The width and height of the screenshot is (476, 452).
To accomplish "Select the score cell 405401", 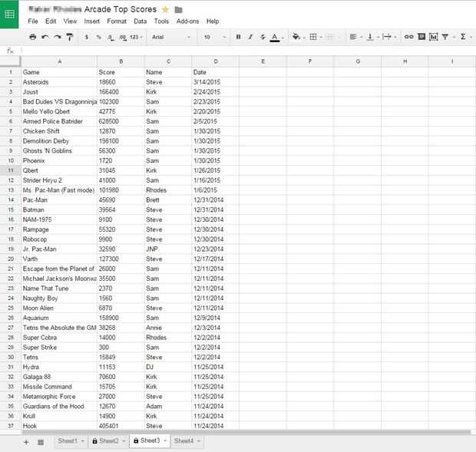I will [121, 426].
